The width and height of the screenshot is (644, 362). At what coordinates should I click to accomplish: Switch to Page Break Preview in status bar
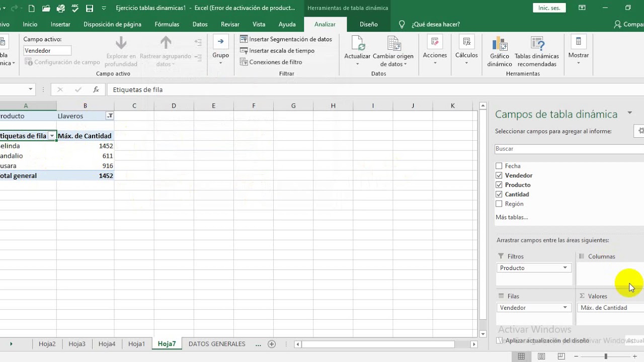(561, 356)
